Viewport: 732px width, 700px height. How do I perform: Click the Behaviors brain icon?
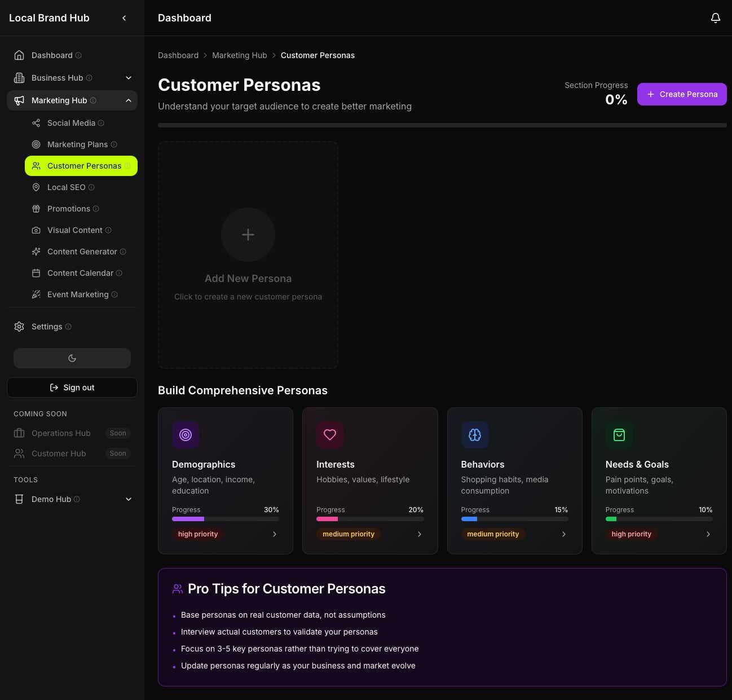pyautogui.click(x=474, y=435)
